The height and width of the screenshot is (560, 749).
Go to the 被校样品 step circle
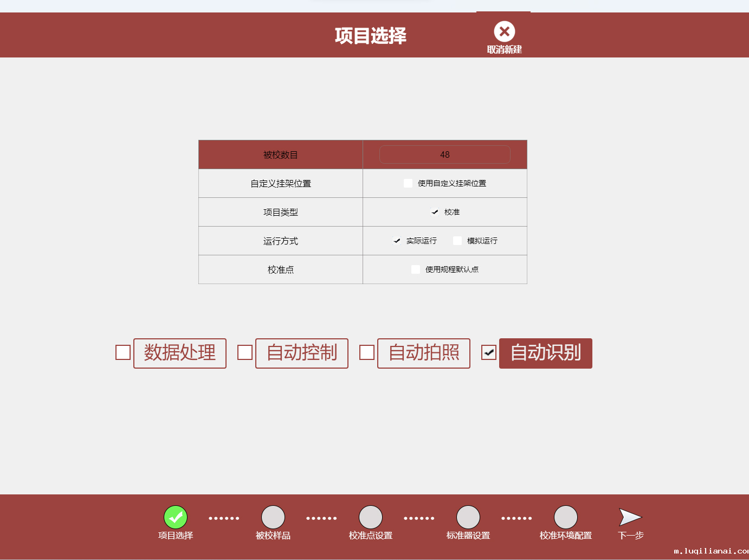273,517
